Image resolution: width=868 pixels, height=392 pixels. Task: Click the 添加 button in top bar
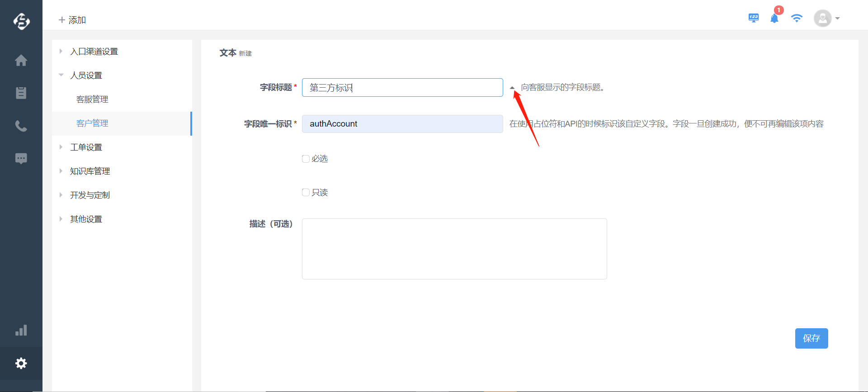(72, 20)
